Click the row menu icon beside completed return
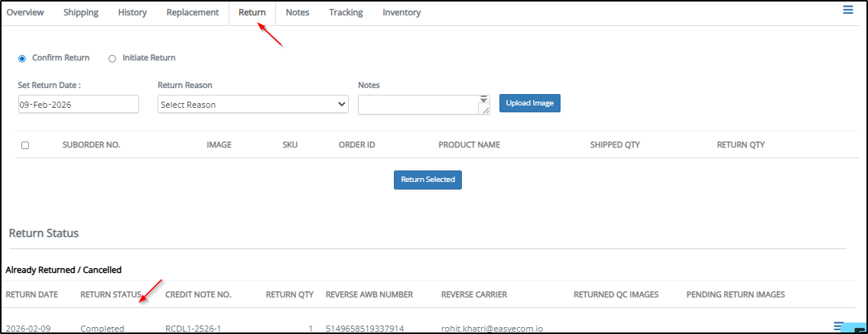 click(x=838, y=326)
